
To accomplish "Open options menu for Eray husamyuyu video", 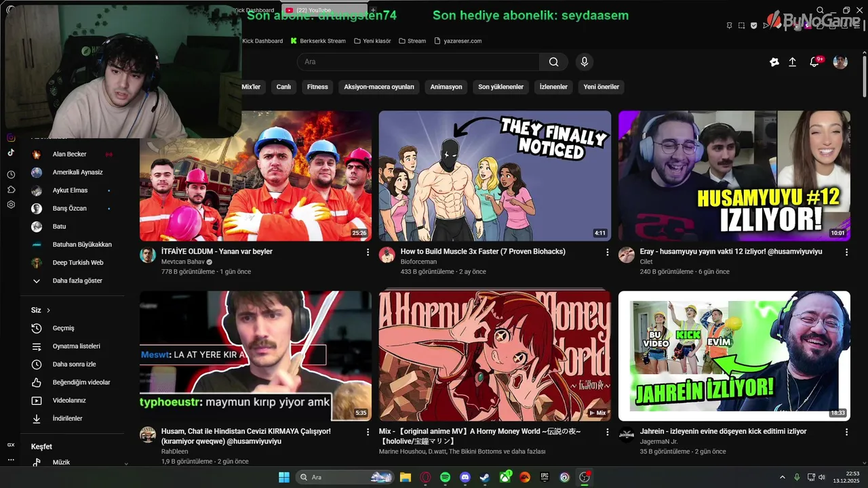I will [x=846, y=252].
